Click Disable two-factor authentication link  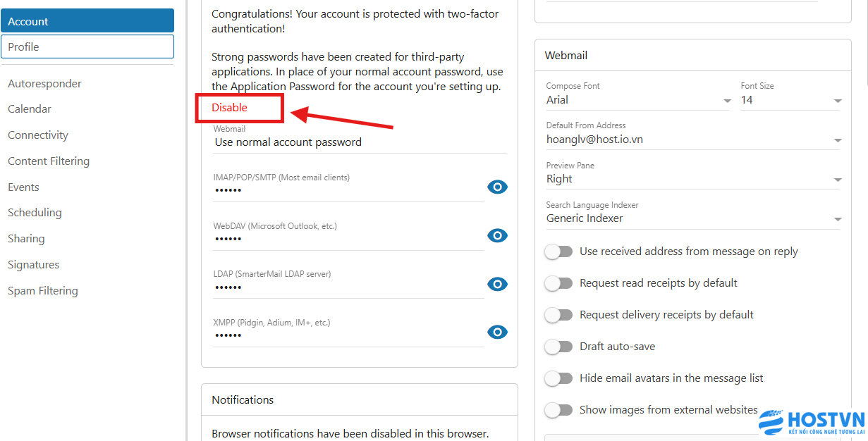[230, 108]
